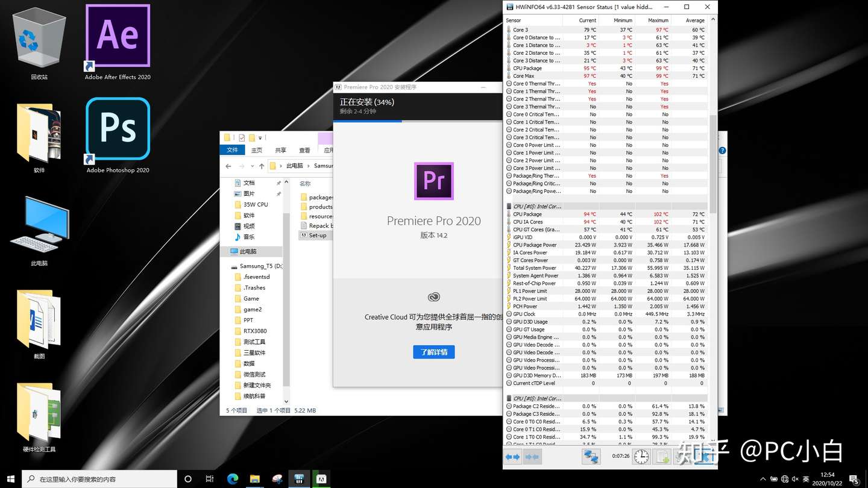Screen dimensions: 868x488
Task: Click the Maximum column header in HWiNFO
Action: pos(653,20)
